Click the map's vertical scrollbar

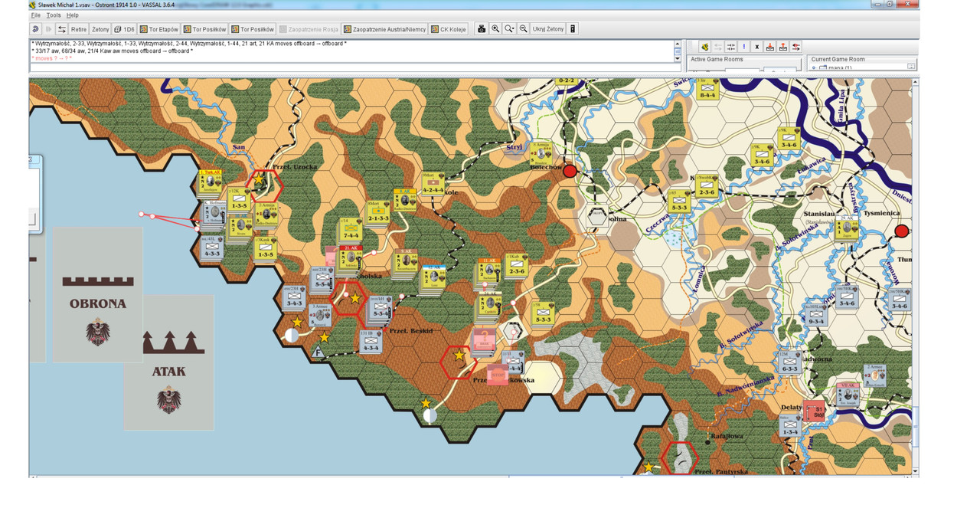(916, 276)
